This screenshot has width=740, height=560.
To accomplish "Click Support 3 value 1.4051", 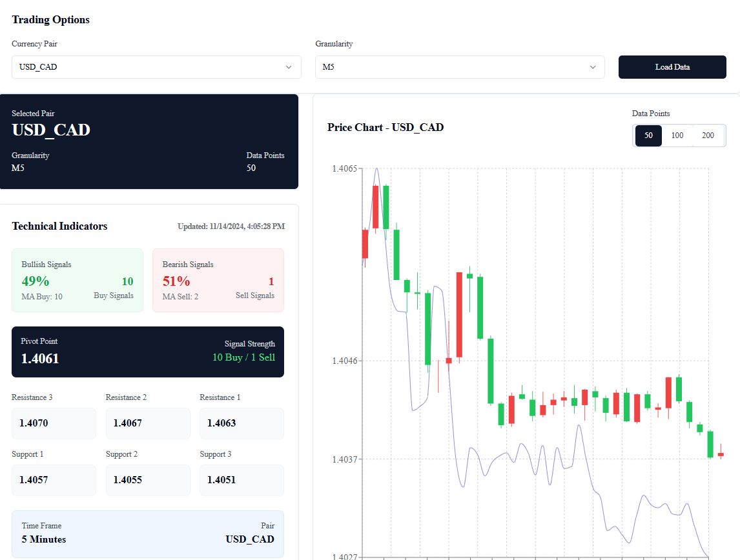I will tap(242, 480).
